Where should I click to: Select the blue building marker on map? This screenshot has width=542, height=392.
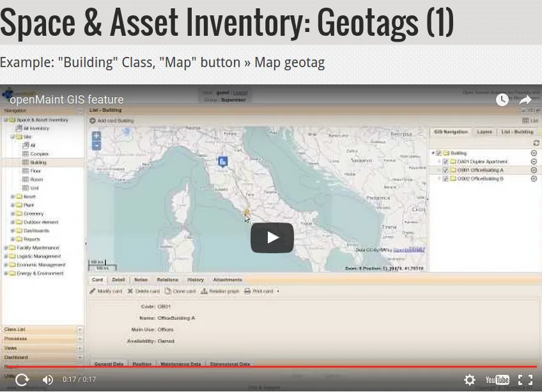click(223, 161)
